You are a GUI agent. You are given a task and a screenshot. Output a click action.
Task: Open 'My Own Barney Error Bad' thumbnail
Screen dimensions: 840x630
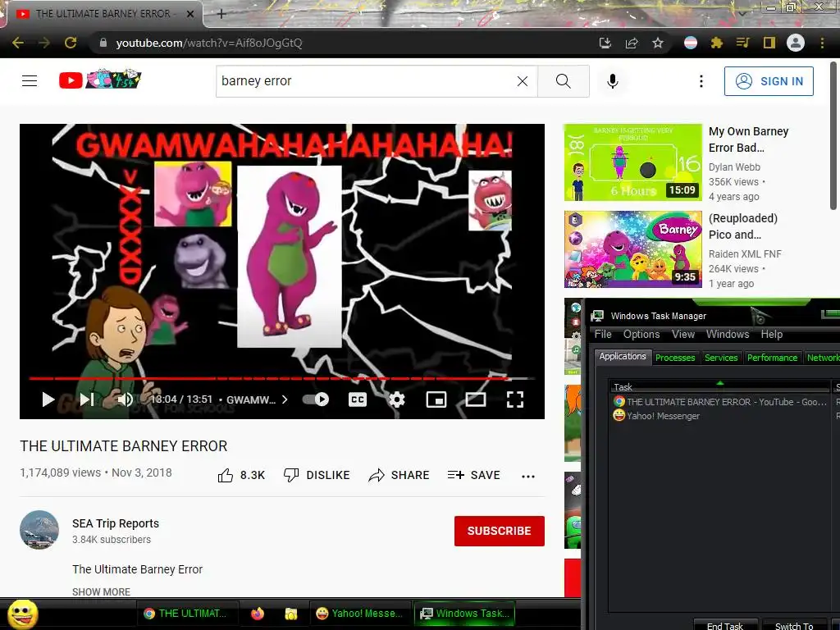pos(632,162)
